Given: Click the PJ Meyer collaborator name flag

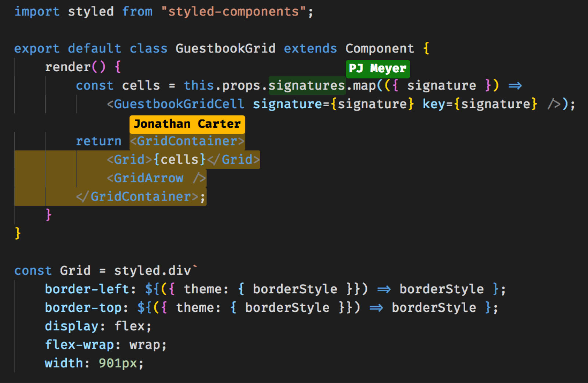Looking at the screenshot, I should [378, 69].
